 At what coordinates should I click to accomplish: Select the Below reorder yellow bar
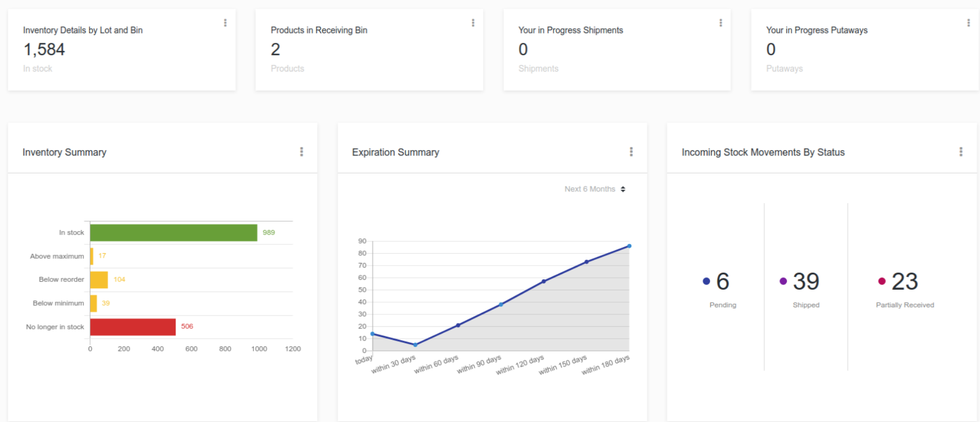pyautogui.click(x=99, y=279)
